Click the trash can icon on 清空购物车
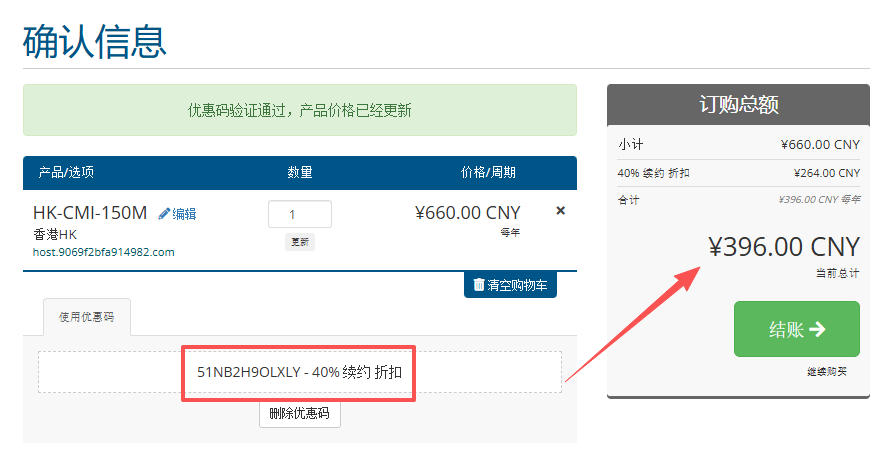 pos(479,284)
